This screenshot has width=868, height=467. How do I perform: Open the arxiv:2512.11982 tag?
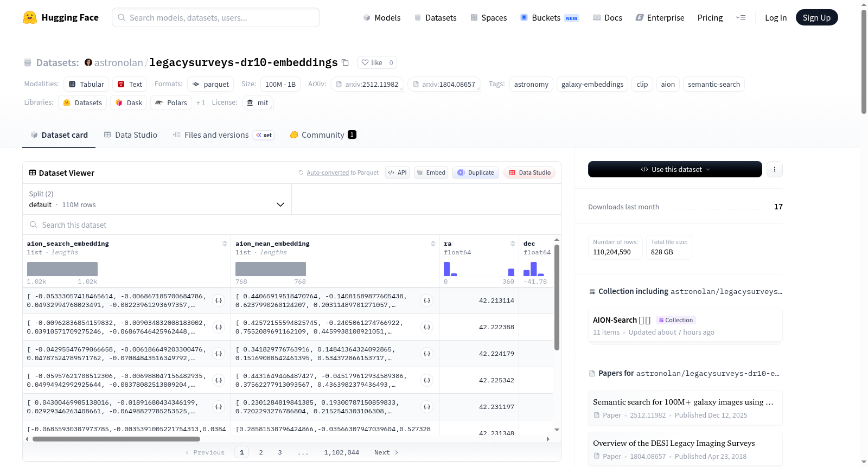pos(367,84)
